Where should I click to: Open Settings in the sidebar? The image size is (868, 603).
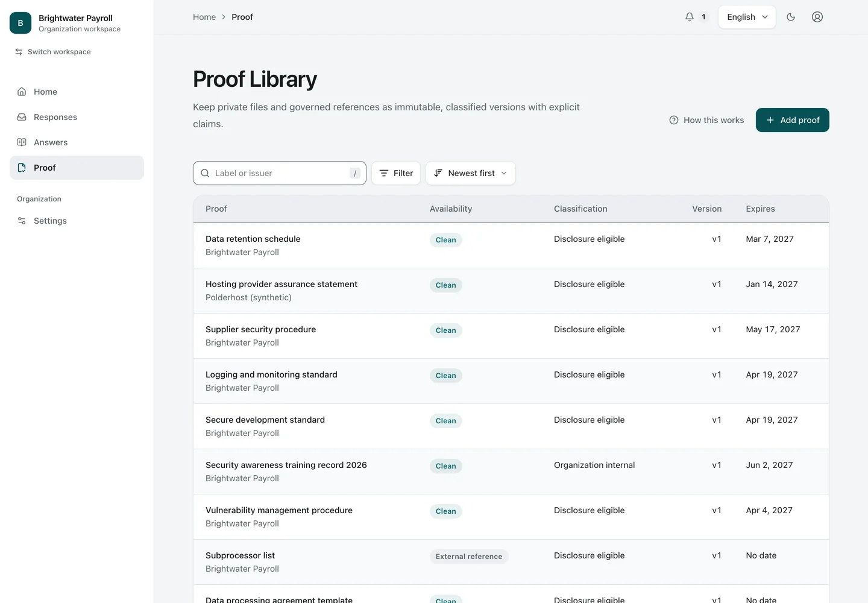point(77,221)
